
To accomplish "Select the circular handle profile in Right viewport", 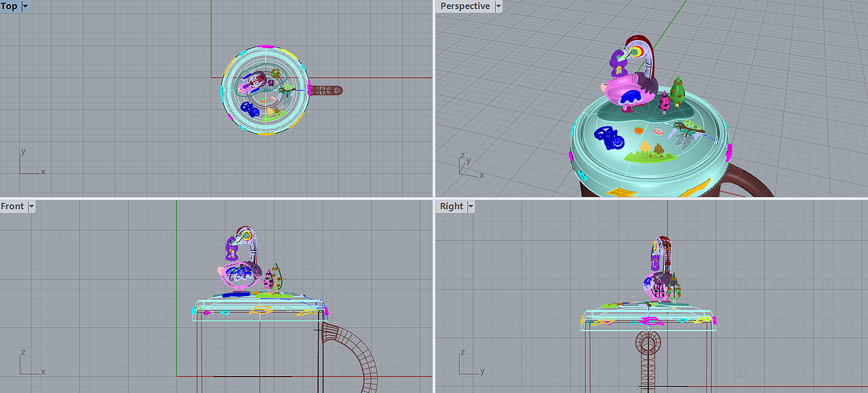I will point(648,343).
